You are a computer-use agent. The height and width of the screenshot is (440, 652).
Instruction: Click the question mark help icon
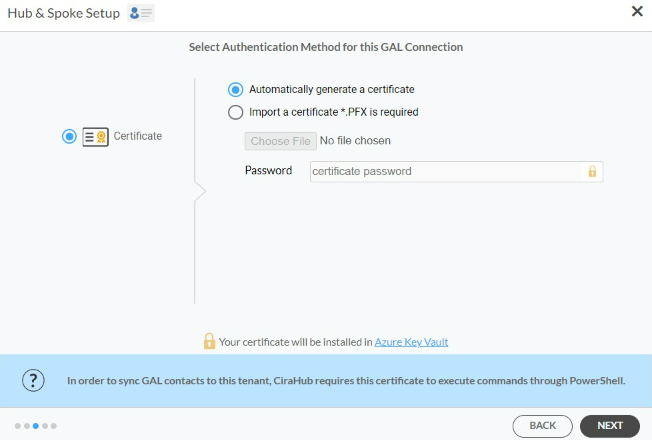tap(33, 380)
